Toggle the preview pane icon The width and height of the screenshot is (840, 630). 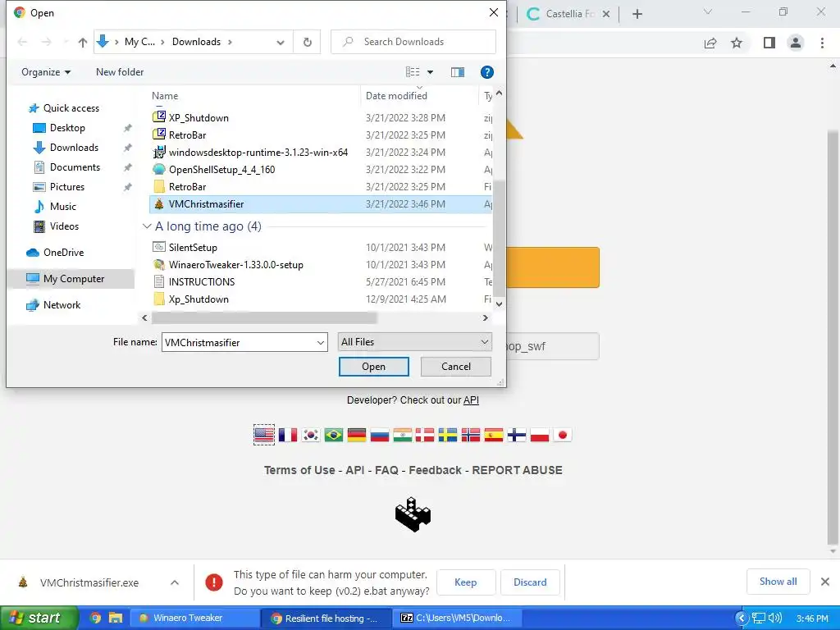[458, 72]
